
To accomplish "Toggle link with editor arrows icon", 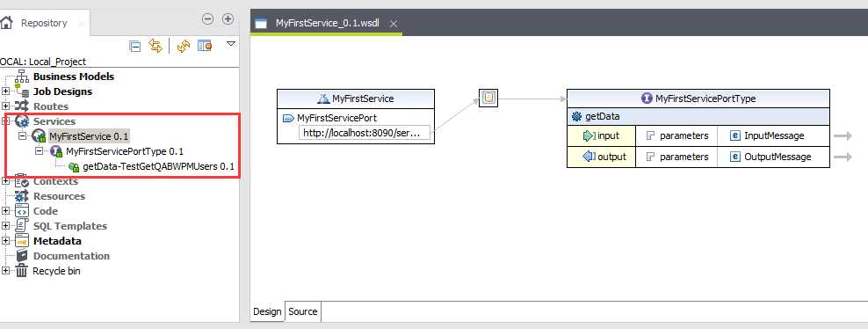I will (156, 46).
